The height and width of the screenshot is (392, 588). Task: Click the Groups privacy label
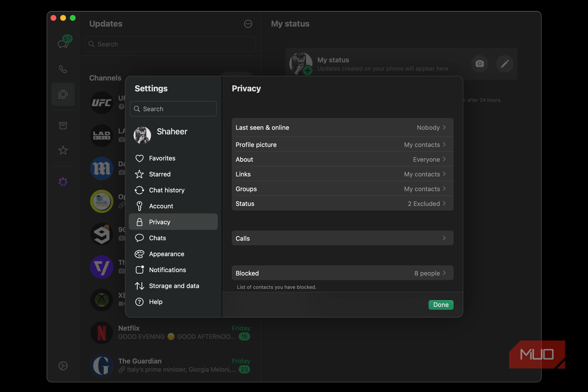click(246, 189)
